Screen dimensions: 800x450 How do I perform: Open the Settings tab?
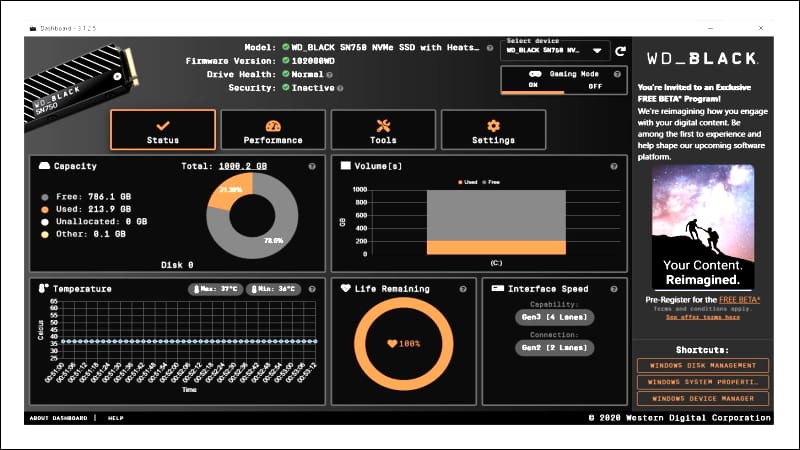point(493,130)
